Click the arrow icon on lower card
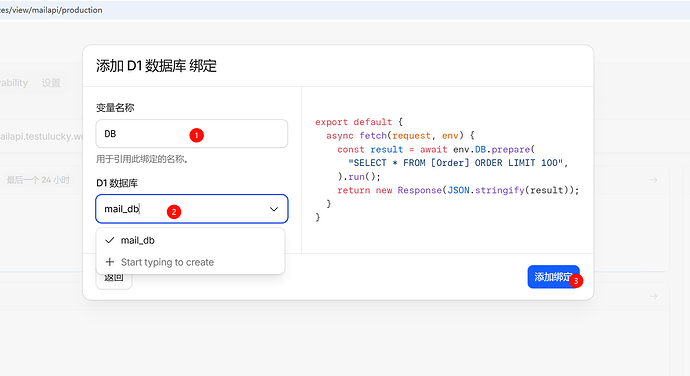This screenshot has width=690, height=376. coord(654,296)
